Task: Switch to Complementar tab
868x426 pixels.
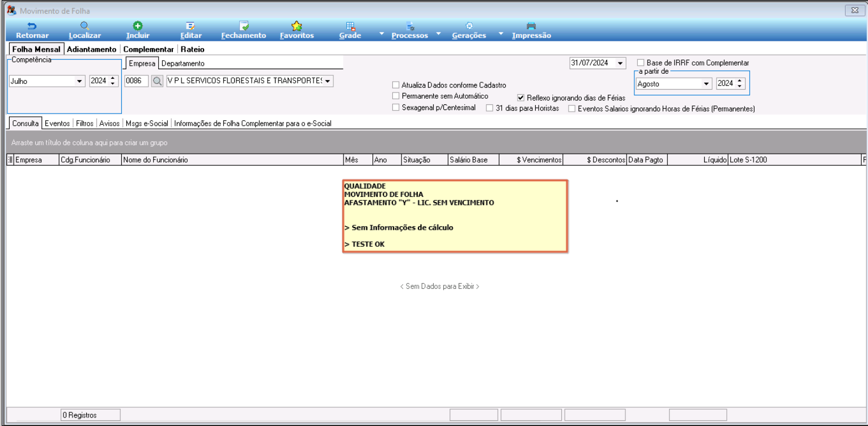Action: coord(149,49)
